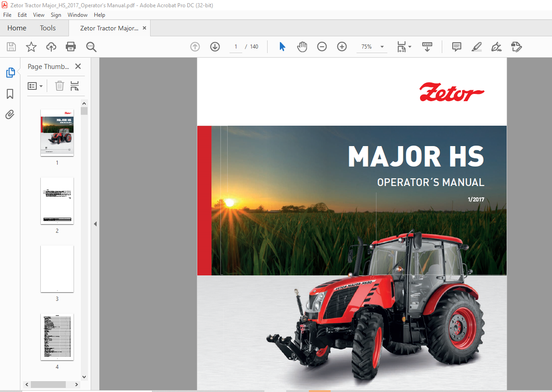This screenshot has height=392, width=552.
Task: Click the thumbnails horizontal scrollbar thumb
Action: click(x=48, y=384)
